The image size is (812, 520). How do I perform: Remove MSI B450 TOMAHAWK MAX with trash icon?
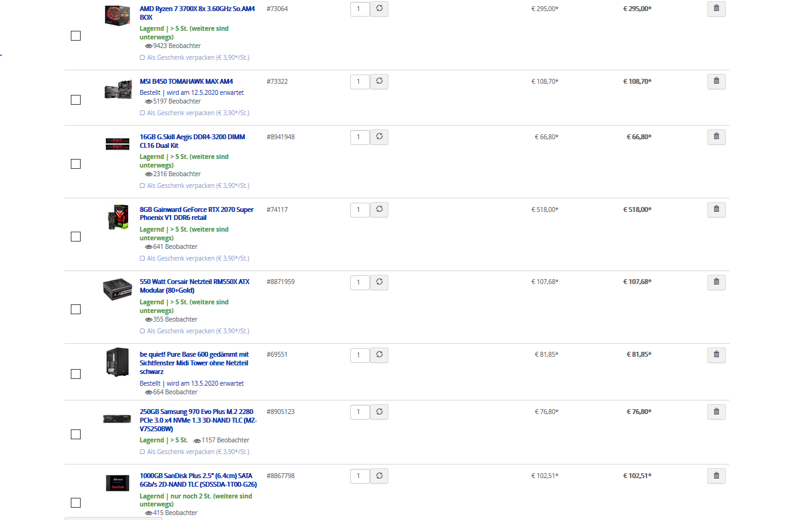tap(716, 81)
